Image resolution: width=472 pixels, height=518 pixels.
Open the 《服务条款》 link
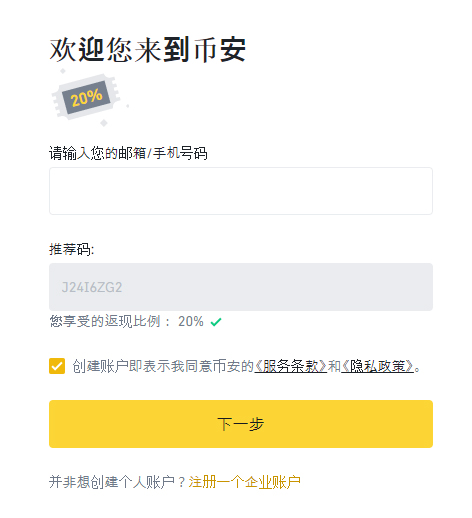[x=291, y=366]
